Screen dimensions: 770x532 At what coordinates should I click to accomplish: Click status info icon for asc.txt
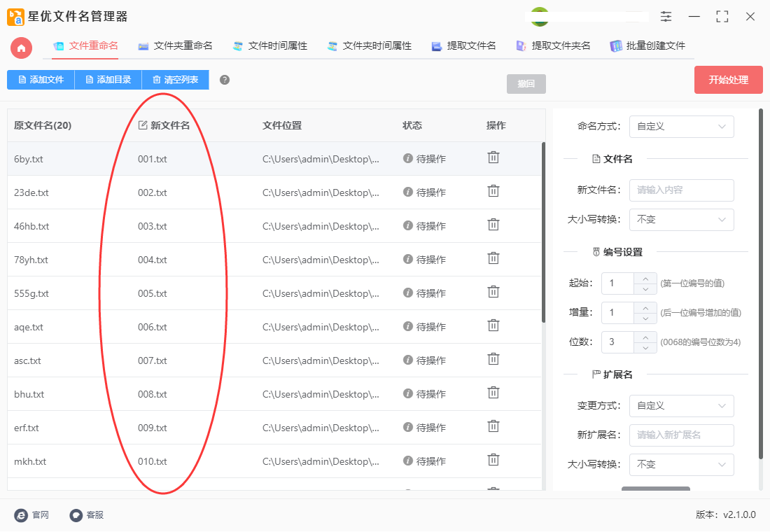click(x=407, y=360)
